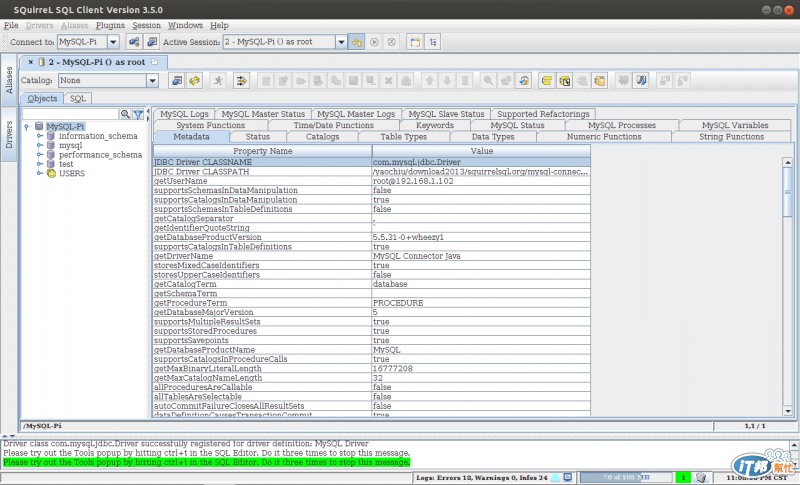The width and height of the screenshot is (800, 485).
Task: Click the checkmark refresh icon in session toolbar
Action: pos(523,80)
